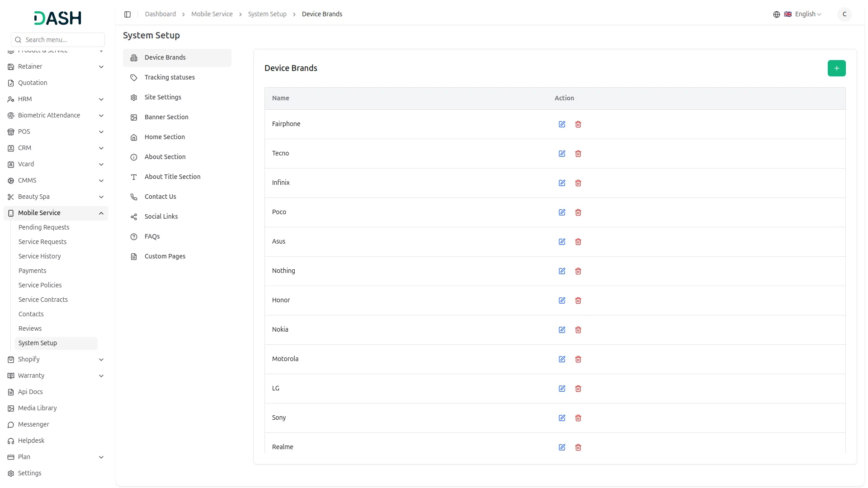Click the globe language icon
The width and height of the screenshot is (868, 488).
click(x=777, y=14)
